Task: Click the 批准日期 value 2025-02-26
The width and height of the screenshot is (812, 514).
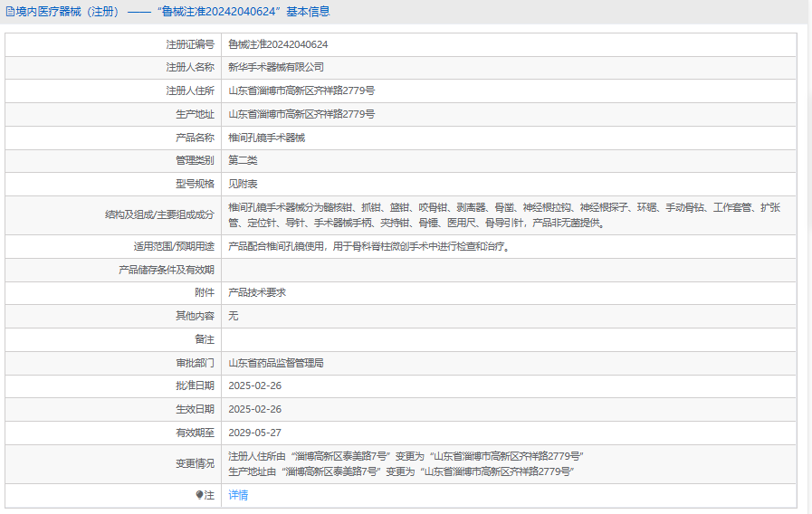Action: point(254,385)
